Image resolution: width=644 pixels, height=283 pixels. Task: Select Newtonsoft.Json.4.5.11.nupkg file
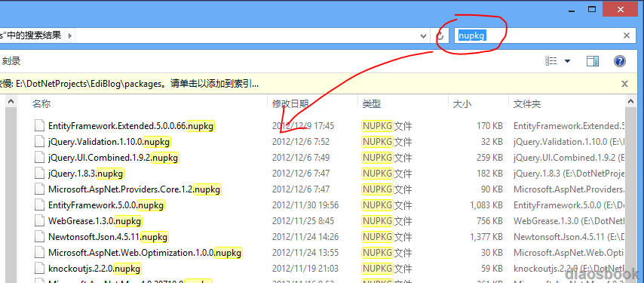[x=108, y=237]
